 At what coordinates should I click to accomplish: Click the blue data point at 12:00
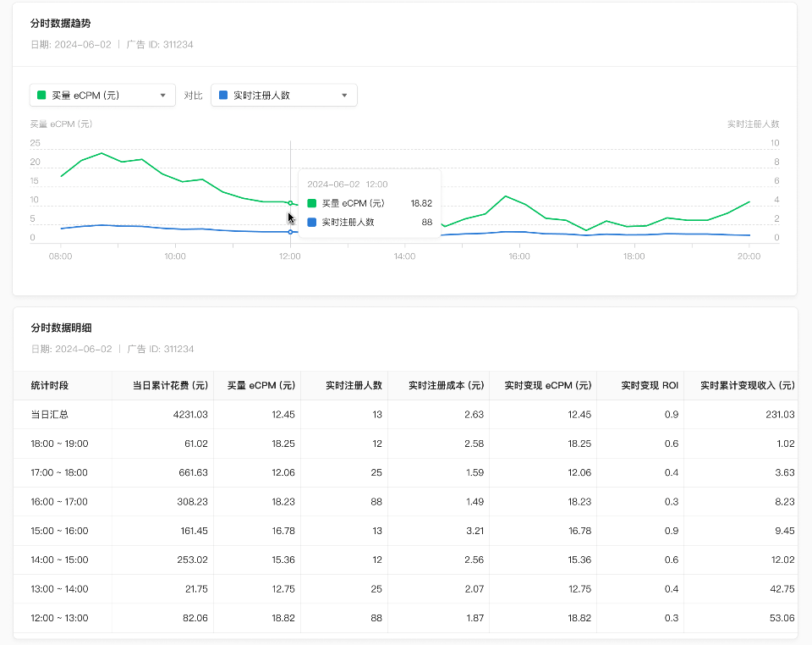click(290, 232)
